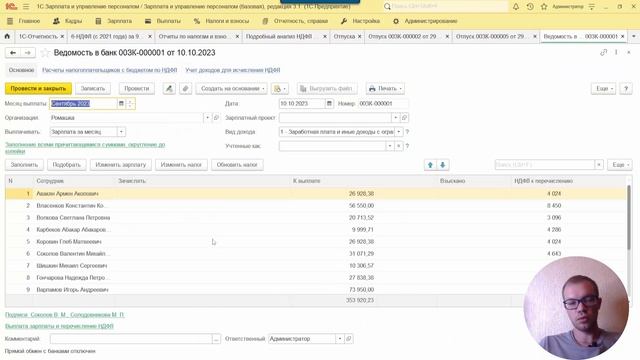Click Изменить налог button
Screen dimensions: 640x360
tap(181, 165)
